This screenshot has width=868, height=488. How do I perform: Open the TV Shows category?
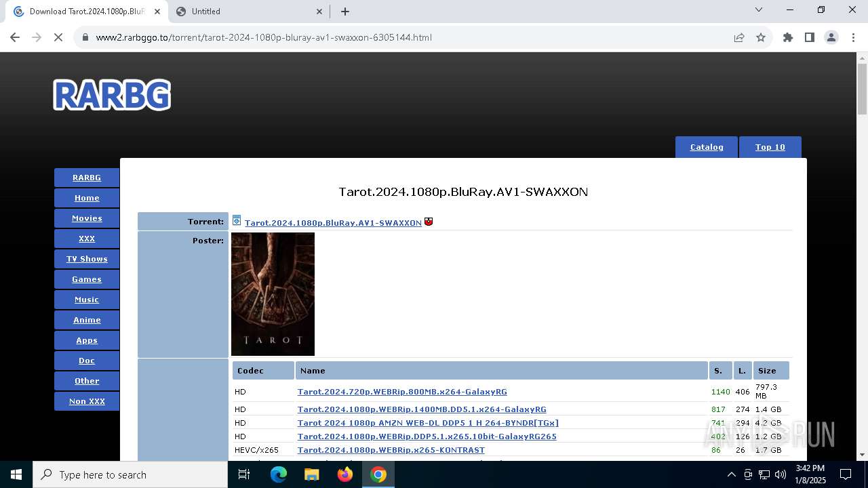[87, 259]
